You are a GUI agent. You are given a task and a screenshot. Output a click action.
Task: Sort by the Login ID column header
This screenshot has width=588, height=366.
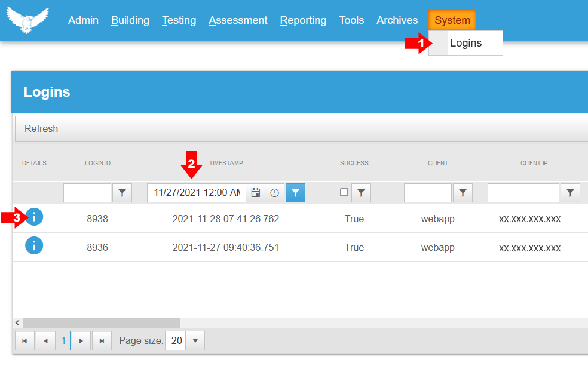(97, 163)
